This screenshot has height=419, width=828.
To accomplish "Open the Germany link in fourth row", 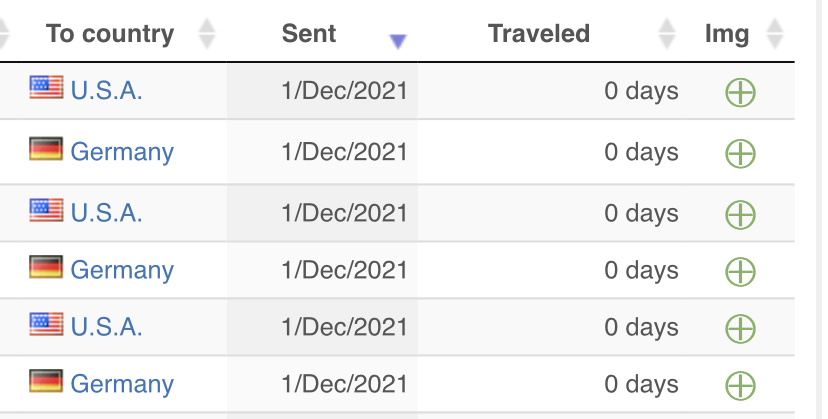I will [122, 271].
